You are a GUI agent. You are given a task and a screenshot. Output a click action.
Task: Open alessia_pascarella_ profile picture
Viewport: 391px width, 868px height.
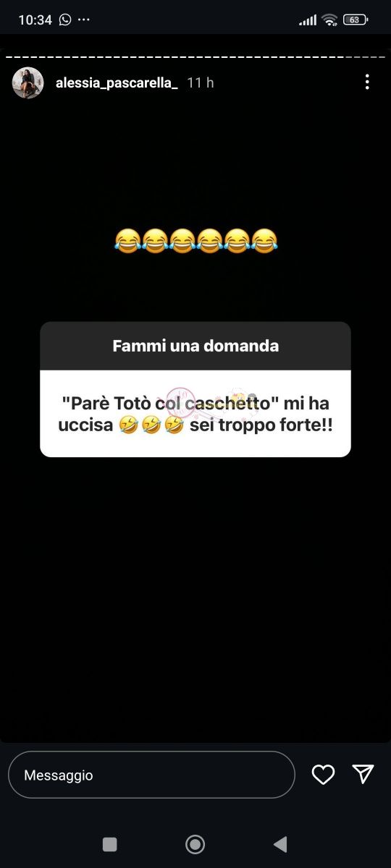(x=28, y=83)
